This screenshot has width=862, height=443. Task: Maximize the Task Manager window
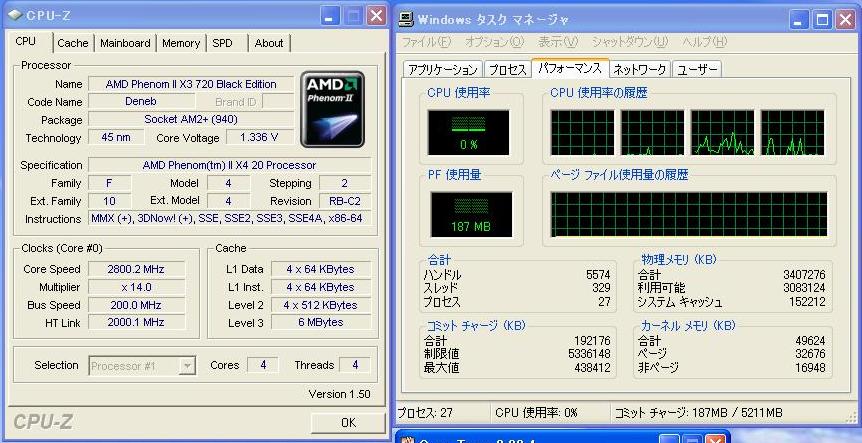[x=823, y=20]
